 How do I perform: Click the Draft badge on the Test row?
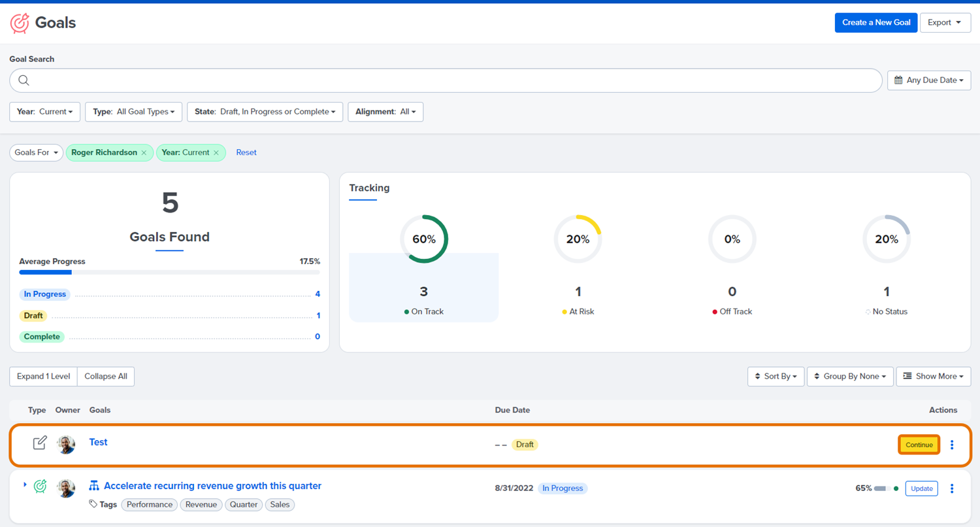coord(525,445)
